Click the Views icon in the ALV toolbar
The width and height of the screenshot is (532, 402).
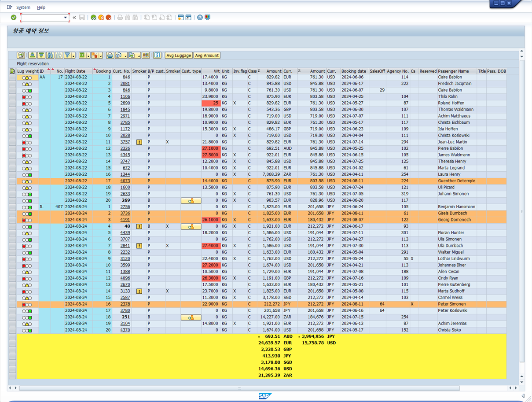click(119, 55)
